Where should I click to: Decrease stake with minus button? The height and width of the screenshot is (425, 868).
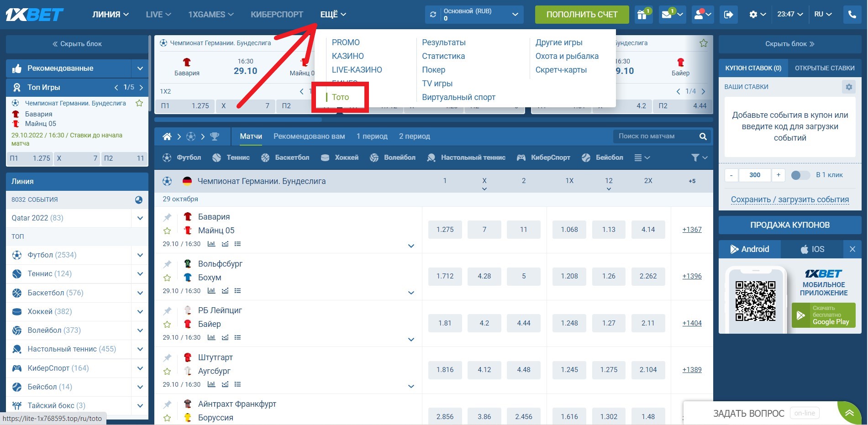(x=731, y=175)
